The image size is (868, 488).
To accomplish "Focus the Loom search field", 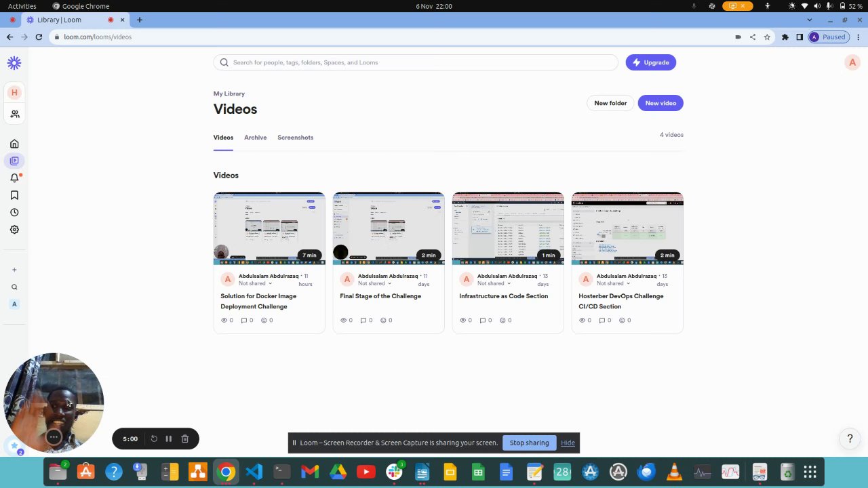I will [x=416, y=62].
